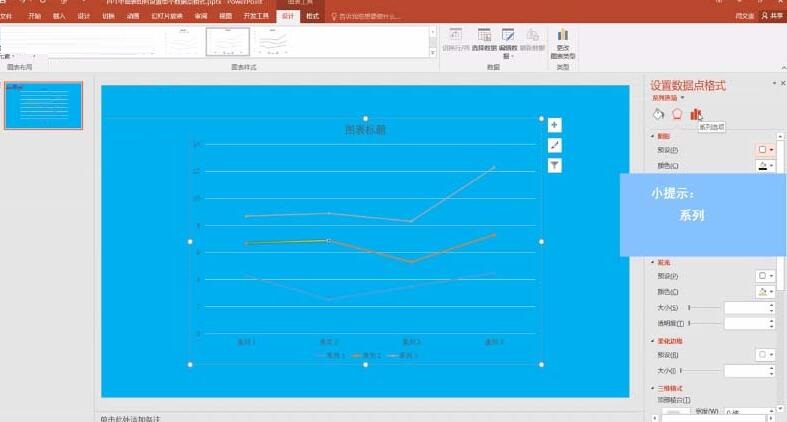Click the chart title 图表标题
The width and height of the screenshot is (787, 422).
point(365,130)
